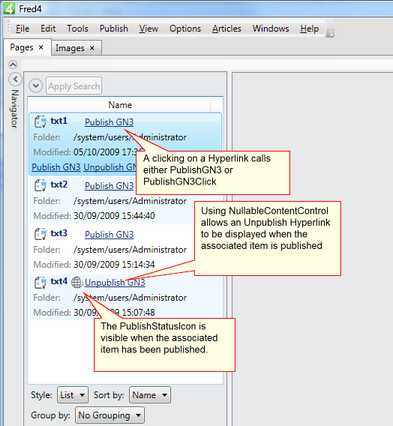Image resolution: width=393 pixels, height=426 pixels.
Task: Click the txt4 page item icon
Action: tap(40, 282)
